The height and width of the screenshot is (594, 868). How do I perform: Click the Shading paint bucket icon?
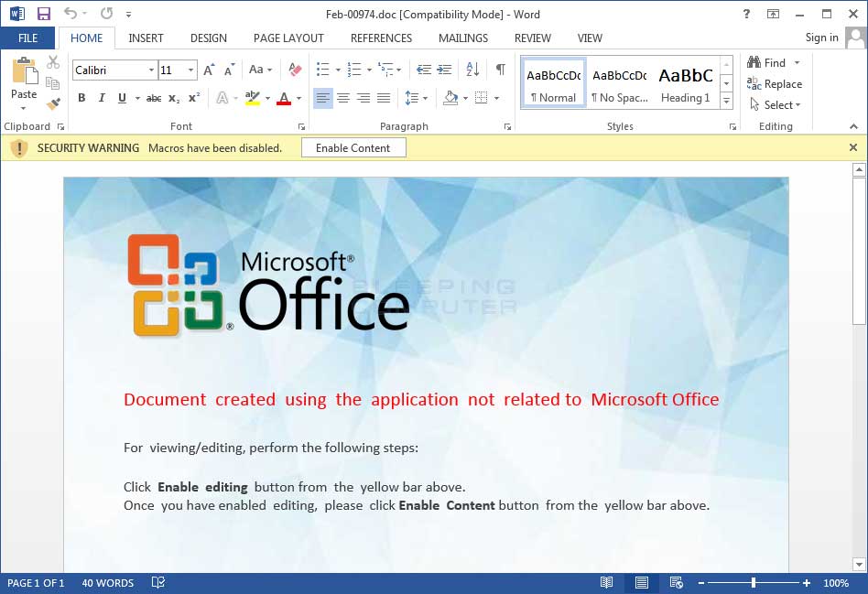click(x=451, y=99)
